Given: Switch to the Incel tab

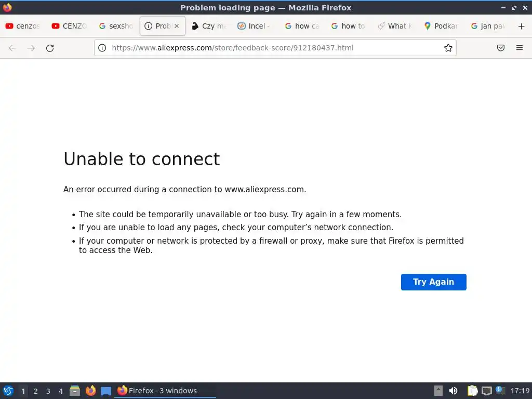Looking at the screenshot, I should pos(255,26).
